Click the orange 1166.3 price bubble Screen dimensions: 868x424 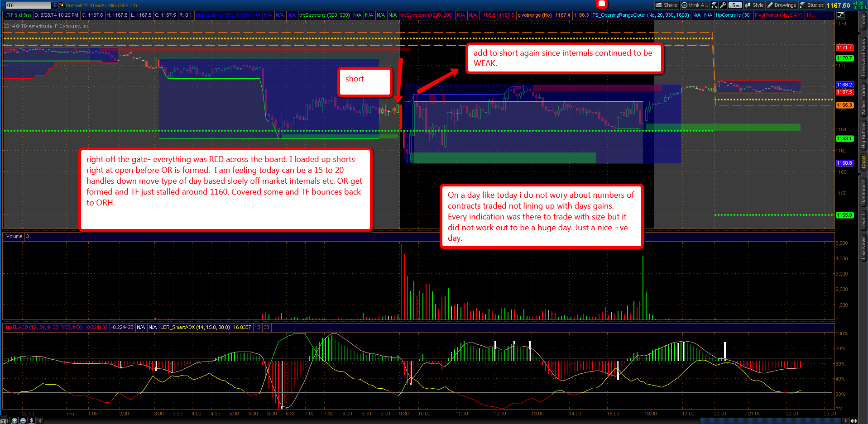[x=844, y=105]
